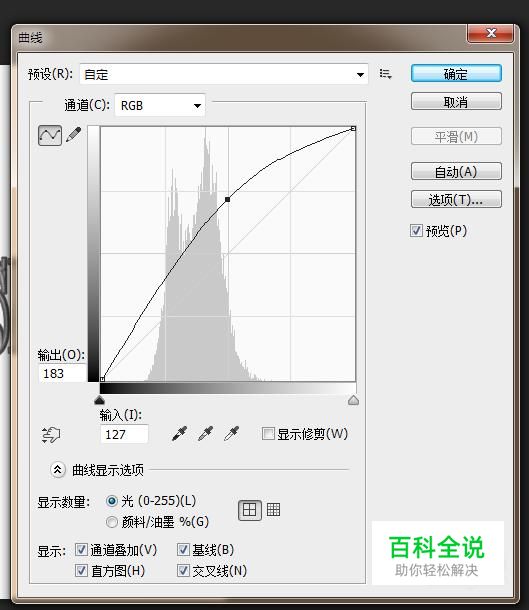Click the 自动(A) button
Viewport: 529px width, 610px height.
(456, 171)
